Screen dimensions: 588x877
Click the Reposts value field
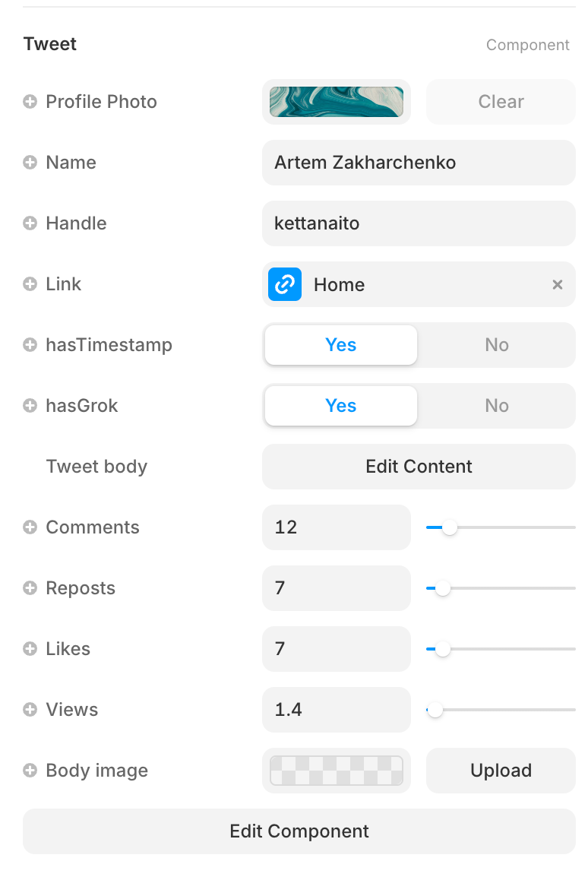(337, 587)
